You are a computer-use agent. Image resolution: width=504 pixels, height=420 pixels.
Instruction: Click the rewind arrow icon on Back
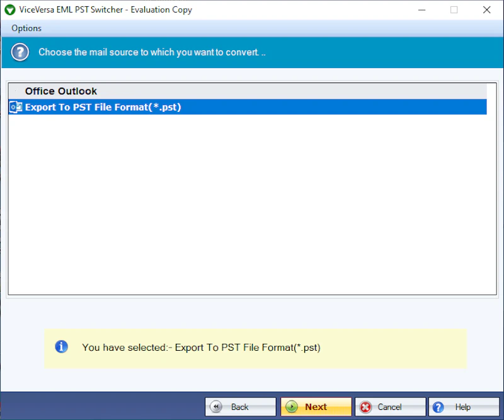216,407
